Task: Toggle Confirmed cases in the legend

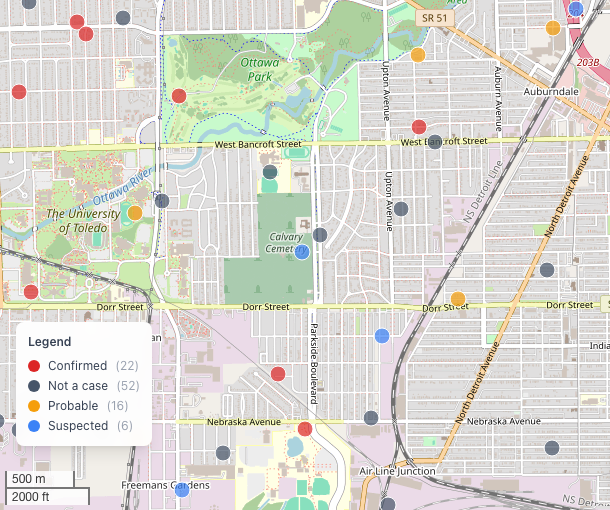Action: [83, 366]
